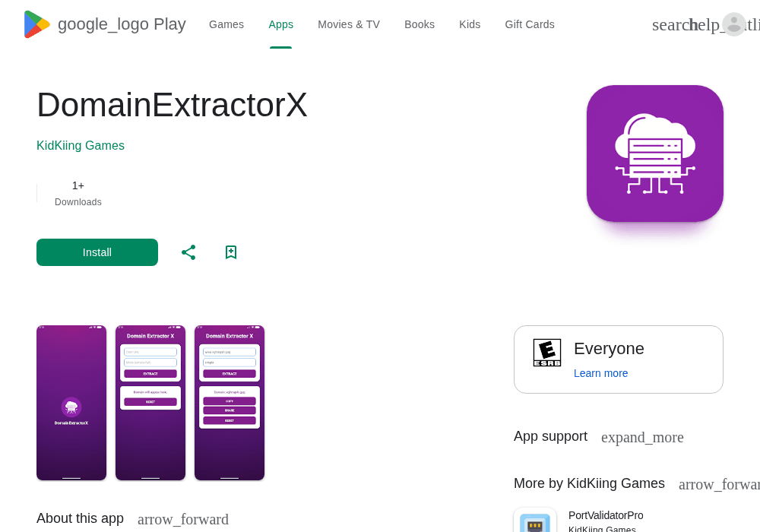Click the ESRB Everyone rating icon

pos(547,352)
